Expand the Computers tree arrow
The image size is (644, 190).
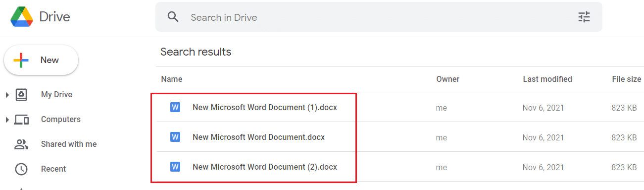(x=7, y=120)
